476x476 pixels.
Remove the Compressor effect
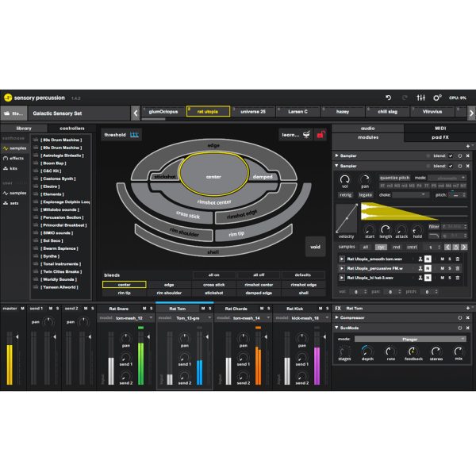pyautogui.click(x=468, y=317)
